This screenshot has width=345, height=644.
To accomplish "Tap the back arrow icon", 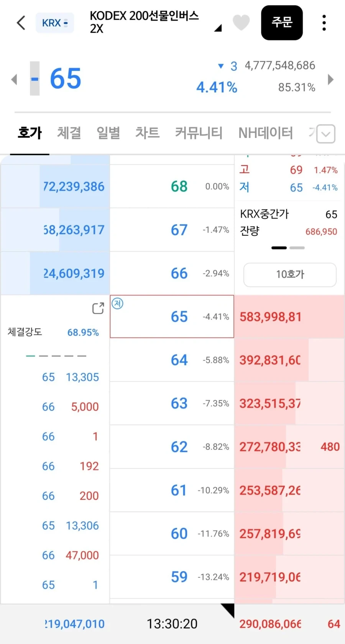I will 21,23.
